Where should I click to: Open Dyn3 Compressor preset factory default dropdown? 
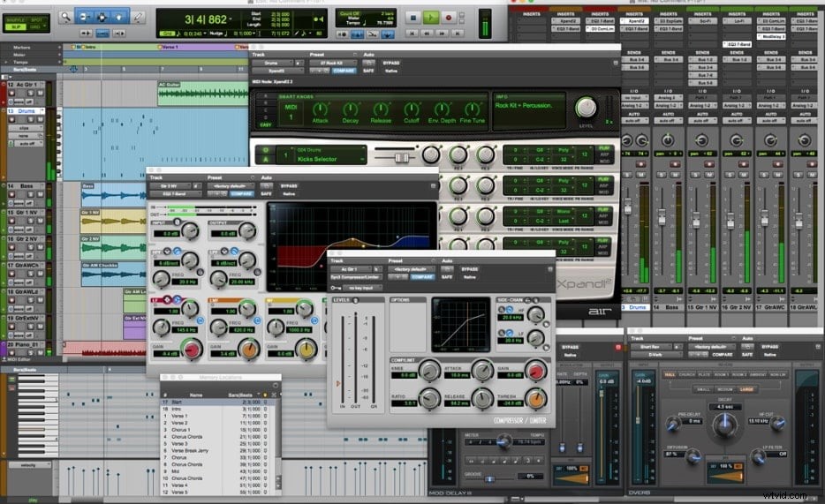click(x=411, y=269)
